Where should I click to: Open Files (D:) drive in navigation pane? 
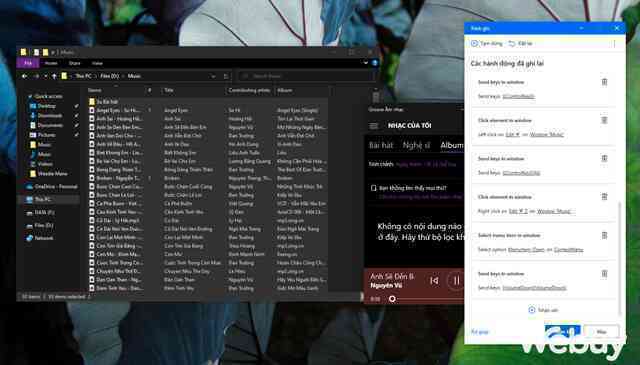(x=44, y=225)
